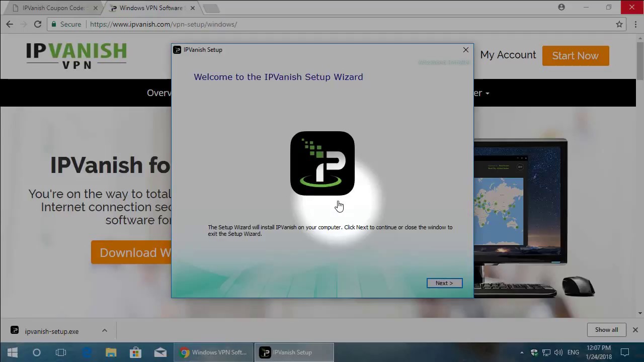
Task: Click the Overview item in the site menu
Action: [x=159, y=93]
